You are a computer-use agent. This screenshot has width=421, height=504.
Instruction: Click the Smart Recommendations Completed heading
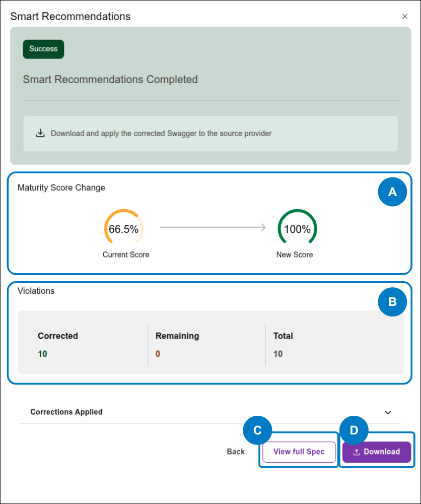[x=110, y=79]
